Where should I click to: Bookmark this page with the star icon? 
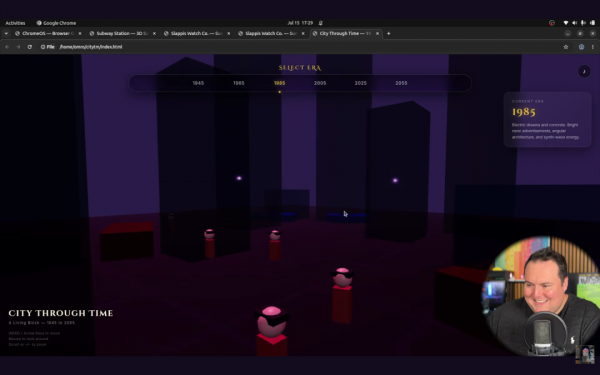[566, 47]
